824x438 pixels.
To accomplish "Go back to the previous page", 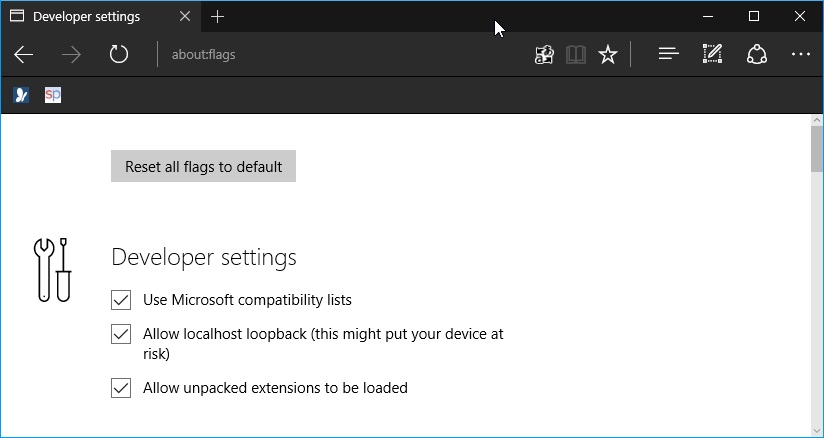I will (x=24, y=54).
